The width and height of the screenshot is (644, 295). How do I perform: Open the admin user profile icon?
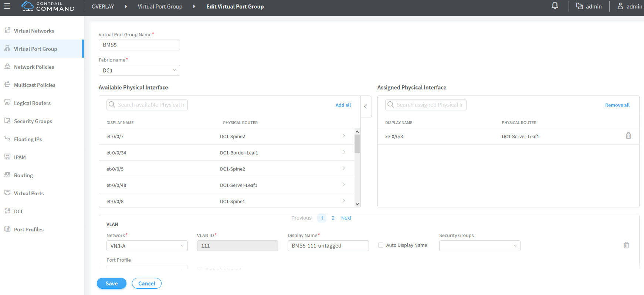point(620,6)
